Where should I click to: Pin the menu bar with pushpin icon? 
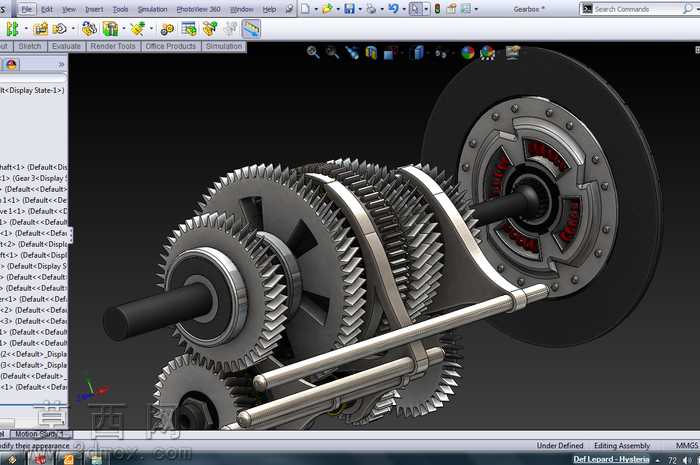(x=289, y=9)
